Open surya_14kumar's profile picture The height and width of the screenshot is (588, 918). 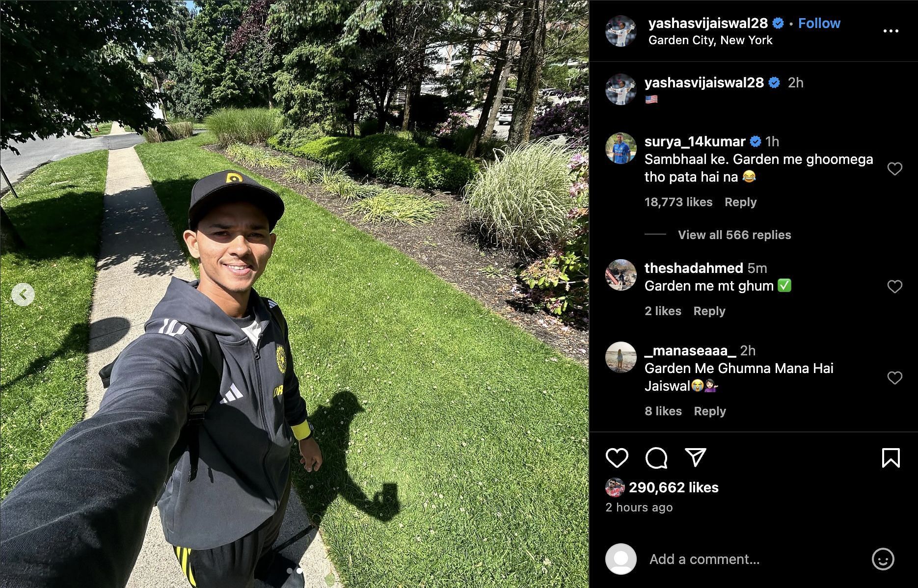pos(621,148)
